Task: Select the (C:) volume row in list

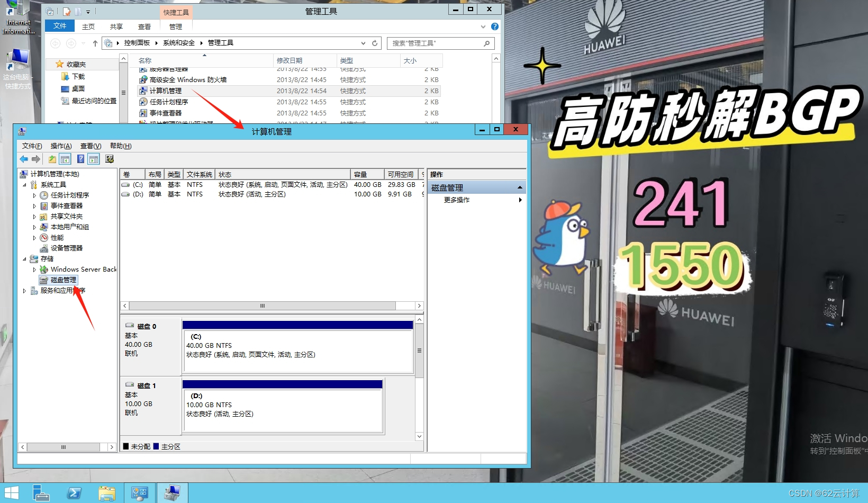Action: click(x=272, y=185)
